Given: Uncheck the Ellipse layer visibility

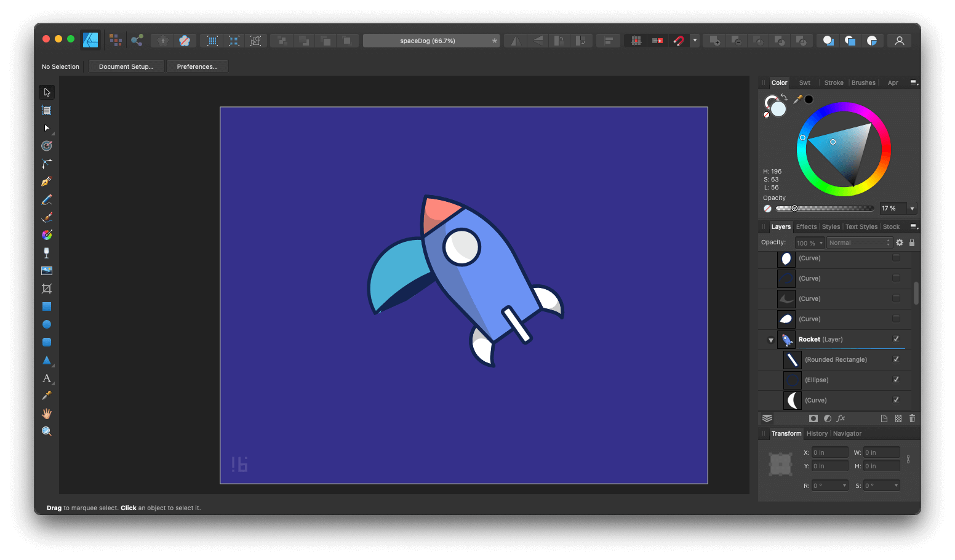Looking at the screenshot, I should (x=896, y=380).
